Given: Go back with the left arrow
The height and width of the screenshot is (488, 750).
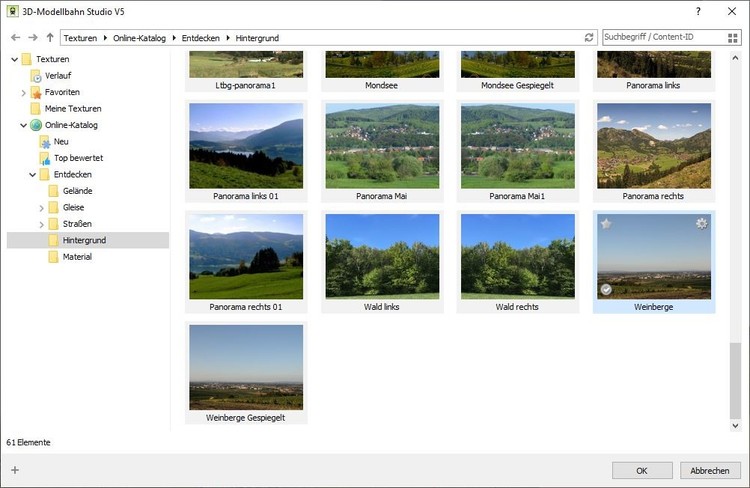Looking at the screenshot, I should 15,37.
